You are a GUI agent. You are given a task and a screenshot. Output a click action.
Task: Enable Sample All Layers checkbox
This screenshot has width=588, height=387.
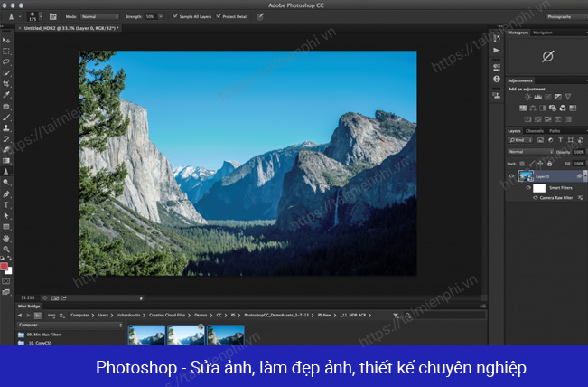pyautogui.click(x=175, y=16)
